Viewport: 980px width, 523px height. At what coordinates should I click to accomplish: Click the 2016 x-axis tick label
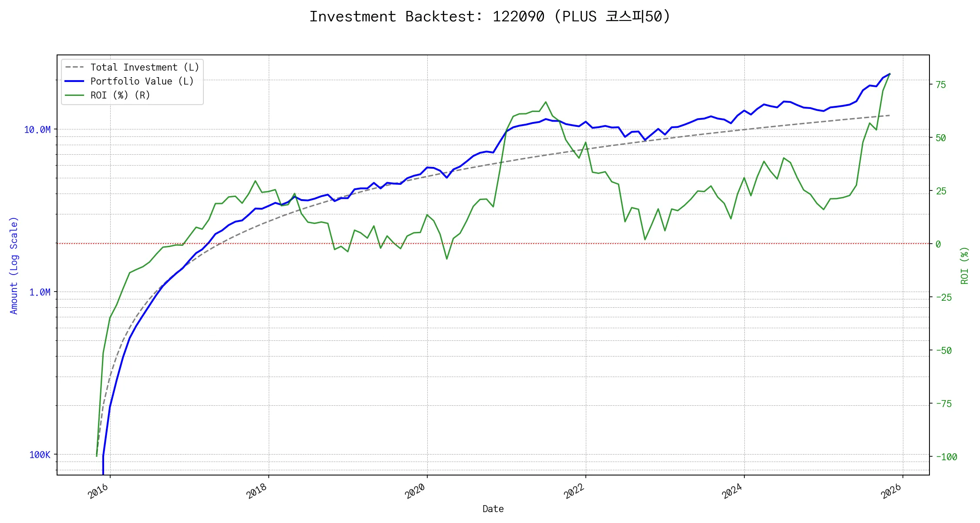(98, 492)
